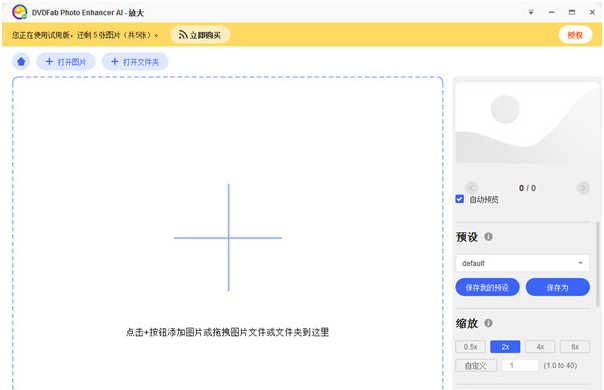Viewport: 604px width, 390px height.
Task: Click the right panel vertical scrollbar
Action: click(x=597, y=264)
